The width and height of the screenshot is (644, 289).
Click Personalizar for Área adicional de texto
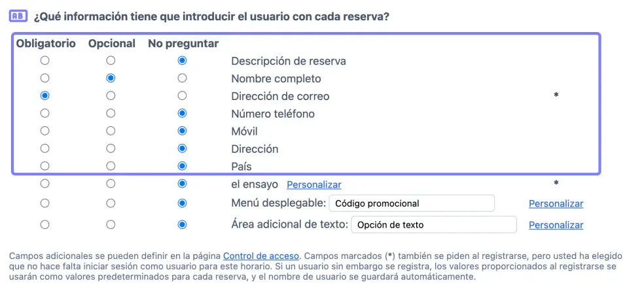tap(556, 225)
